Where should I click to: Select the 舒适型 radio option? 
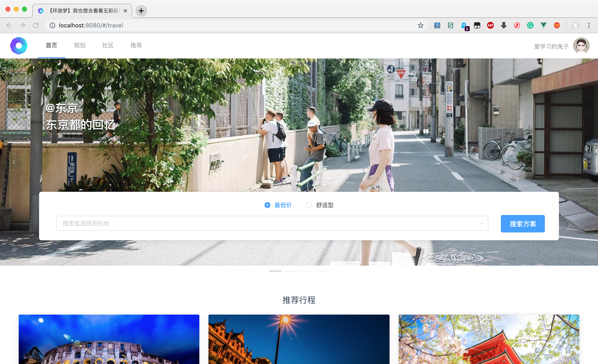[x=309, y=205]
